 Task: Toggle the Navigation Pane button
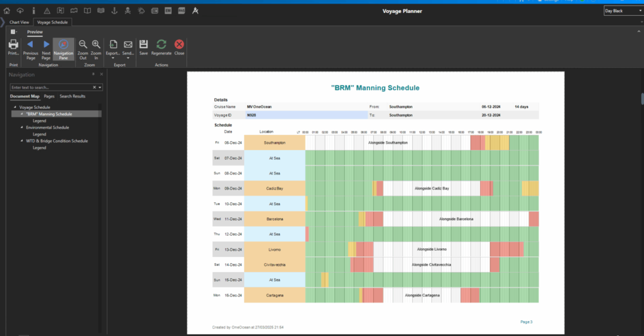[63, 47]
